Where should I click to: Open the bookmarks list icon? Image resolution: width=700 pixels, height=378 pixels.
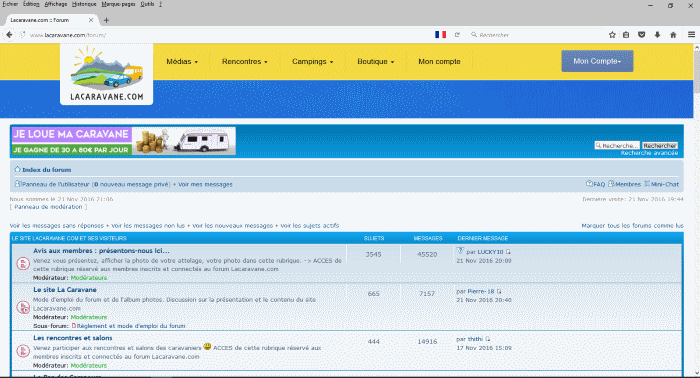coord(626,35)
